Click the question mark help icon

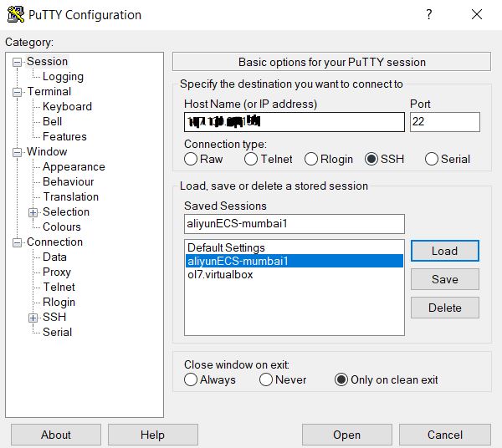tap(429, 14)
